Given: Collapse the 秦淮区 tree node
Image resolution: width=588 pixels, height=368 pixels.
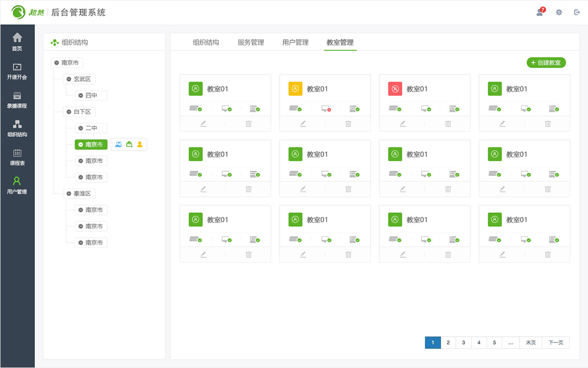Looking at the screenshot, I should [x=68, y=193].
